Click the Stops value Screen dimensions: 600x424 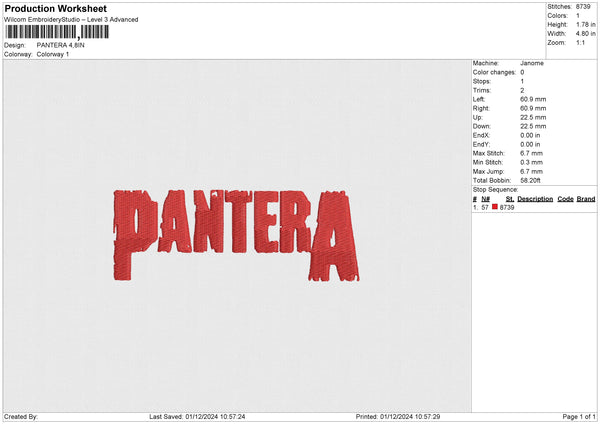coord(522,82)
